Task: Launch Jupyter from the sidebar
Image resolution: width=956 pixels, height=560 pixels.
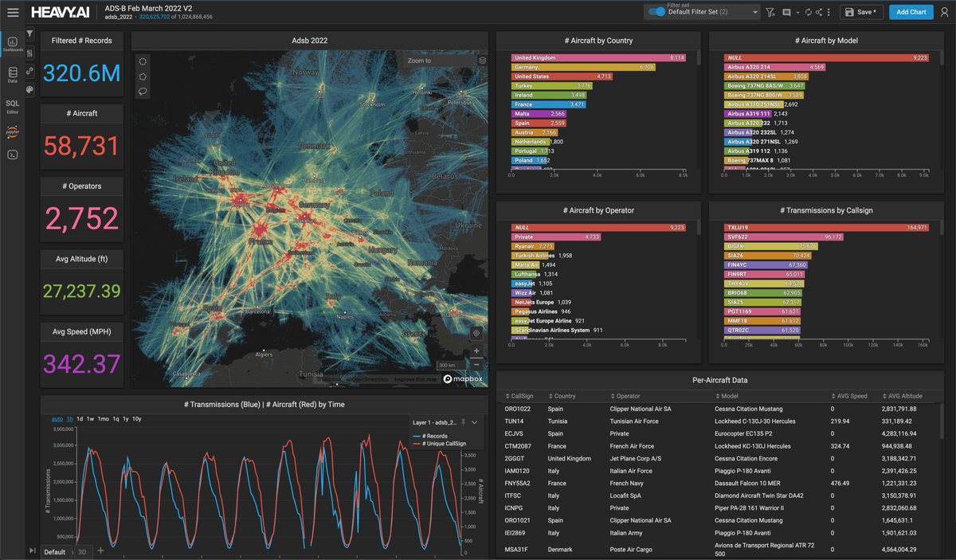Action: (13, 131)
